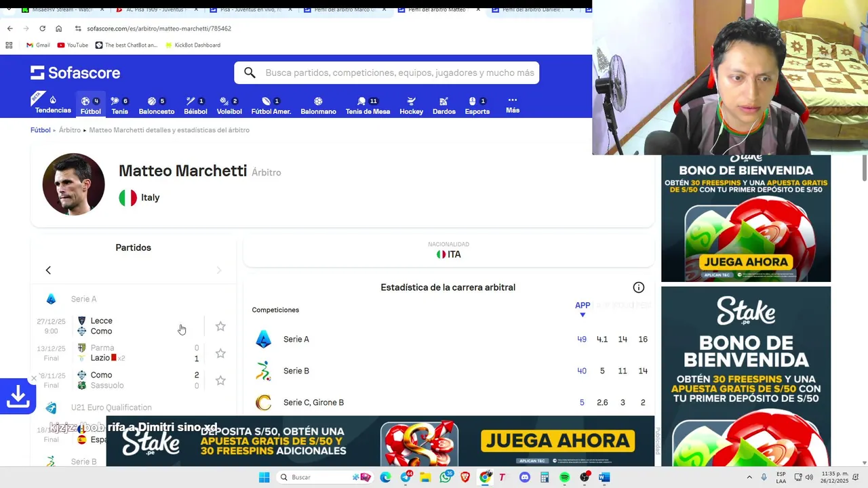Open the Fútbol Amer. sport tab
Viewport: 868px width, 488px height.
271,106
